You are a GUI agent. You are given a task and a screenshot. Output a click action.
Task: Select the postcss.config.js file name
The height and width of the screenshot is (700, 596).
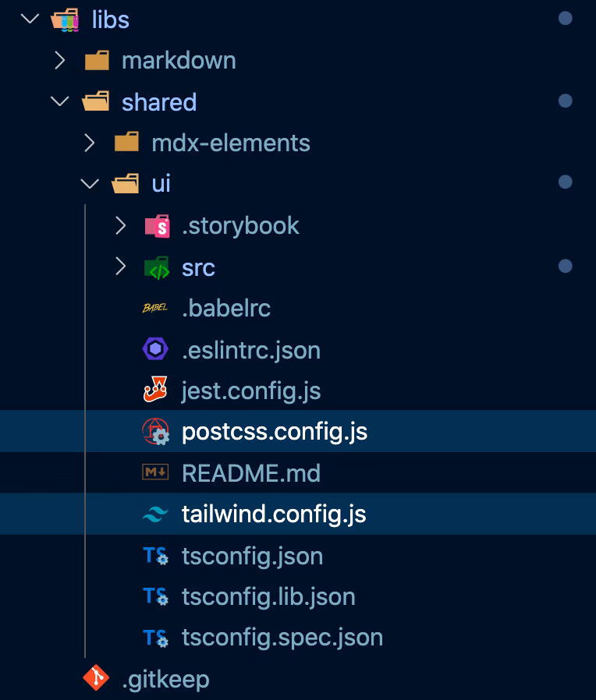point(274,432)
